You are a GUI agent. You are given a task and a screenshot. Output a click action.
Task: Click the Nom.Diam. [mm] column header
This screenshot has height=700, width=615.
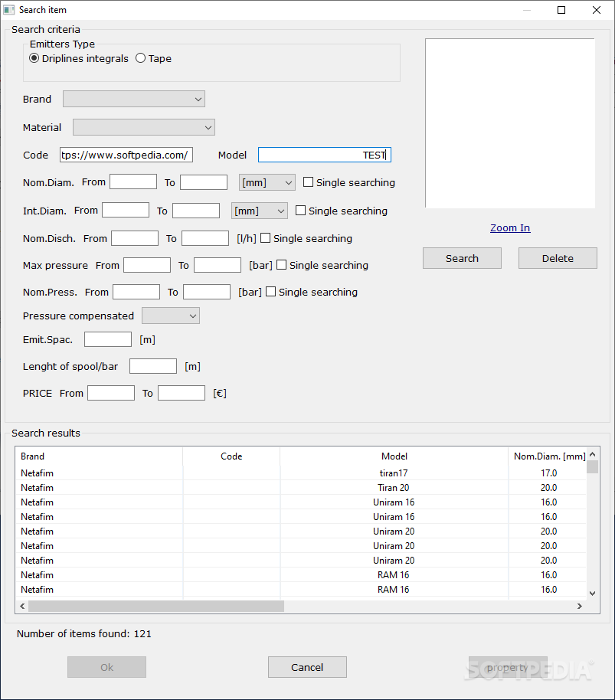click(549, 456)
